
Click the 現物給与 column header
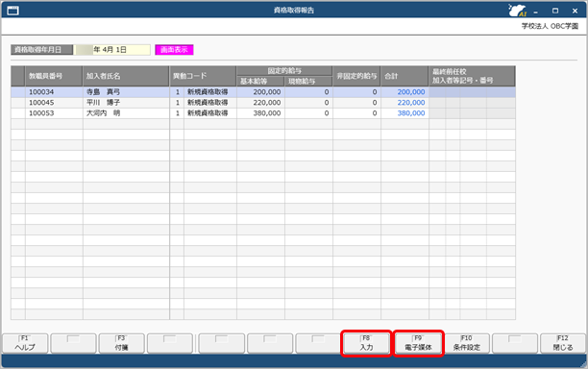pos(308,81)
